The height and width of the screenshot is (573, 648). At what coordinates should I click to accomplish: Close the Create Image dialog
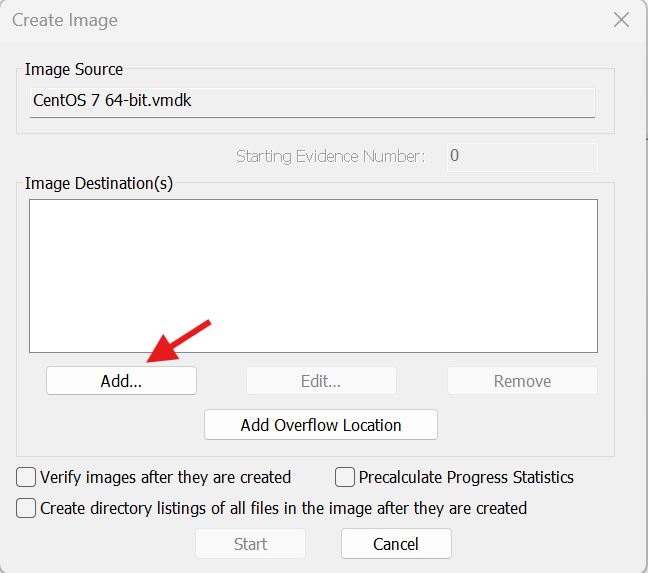pos(621,20)
